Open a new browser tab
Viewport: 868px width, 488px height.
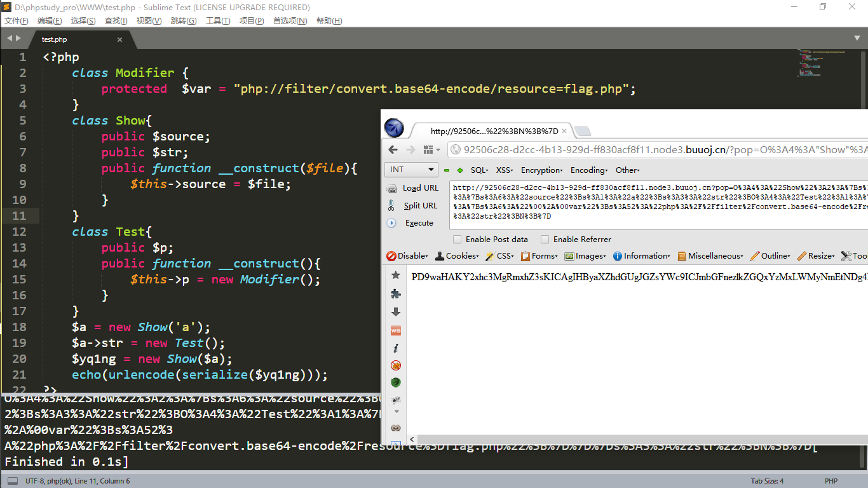[x=583, y=131]
